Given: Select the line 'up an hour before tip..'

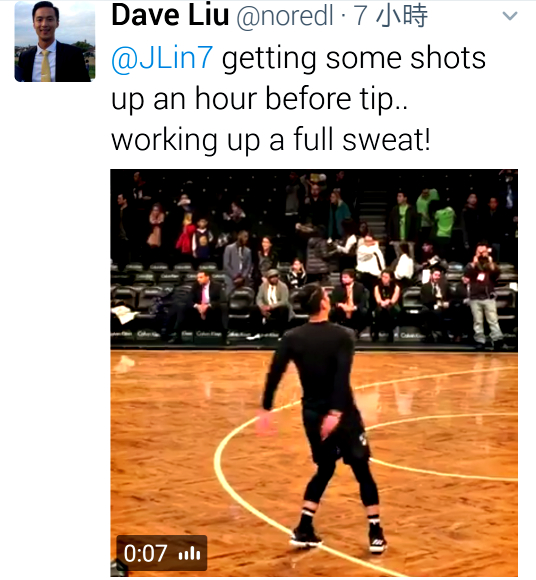Looking at the screenshot, I should (x=259, y=99).
